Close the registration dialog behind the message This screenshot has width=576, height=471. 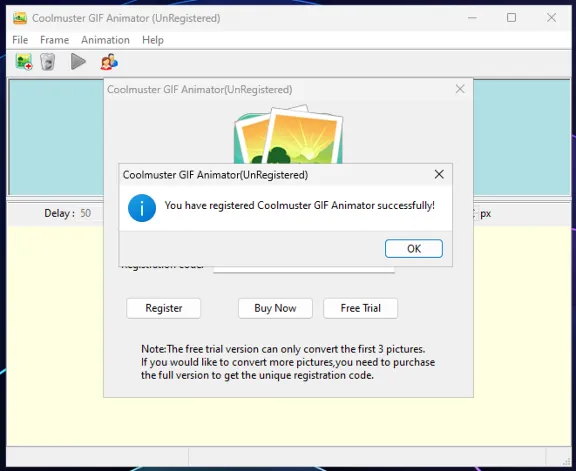click(460, 89)
